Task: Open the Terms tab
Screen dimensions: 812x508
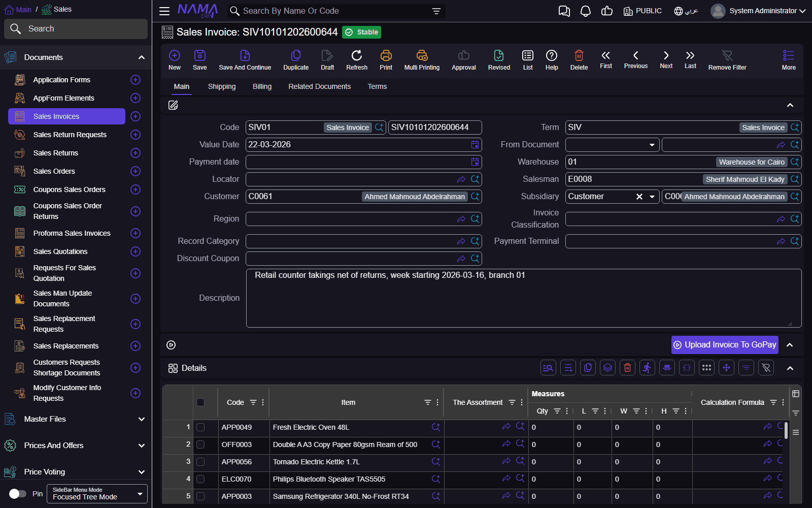Action: point(377,86)
